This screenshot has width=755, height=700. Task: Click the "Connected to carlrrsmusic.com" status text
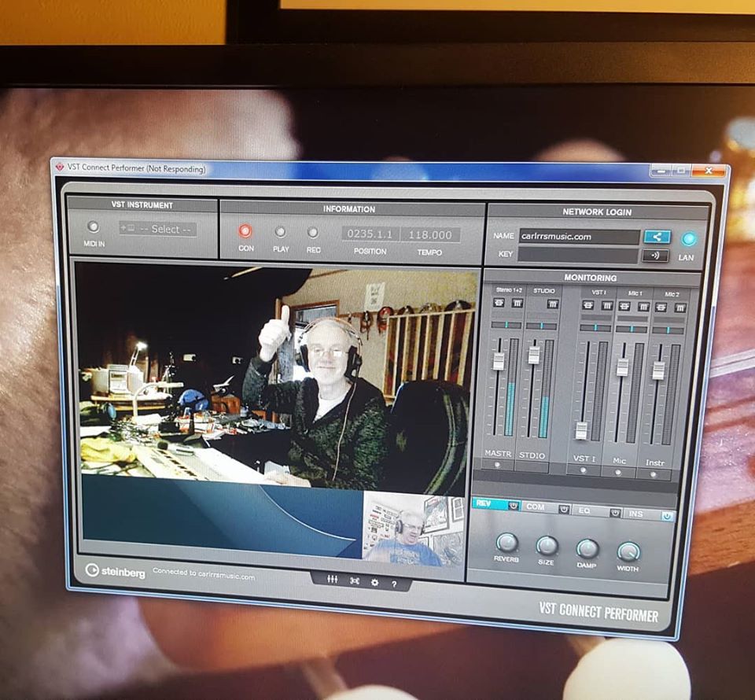(204, 574)
